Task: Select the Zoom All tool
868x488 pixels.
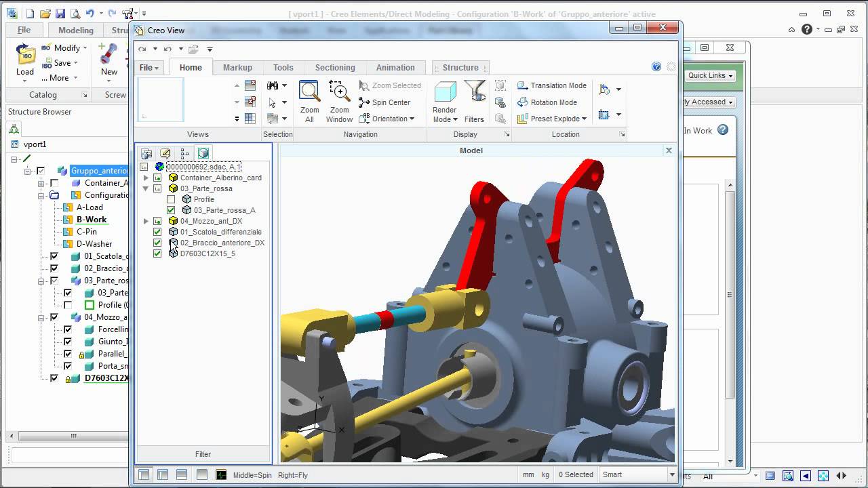Action: (309, 100)
